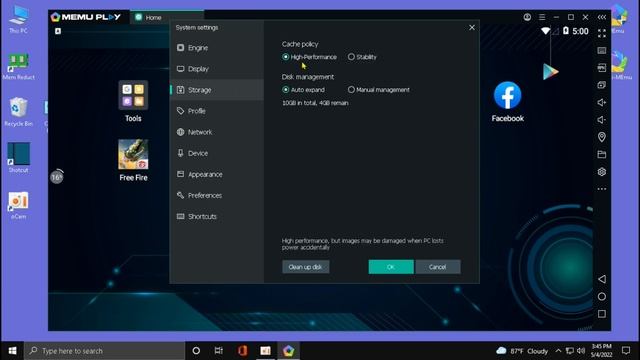Open Recycle Bin desktop icon
Image resolution: width=640 pixels, height=360 pixels.
point(18,112)
